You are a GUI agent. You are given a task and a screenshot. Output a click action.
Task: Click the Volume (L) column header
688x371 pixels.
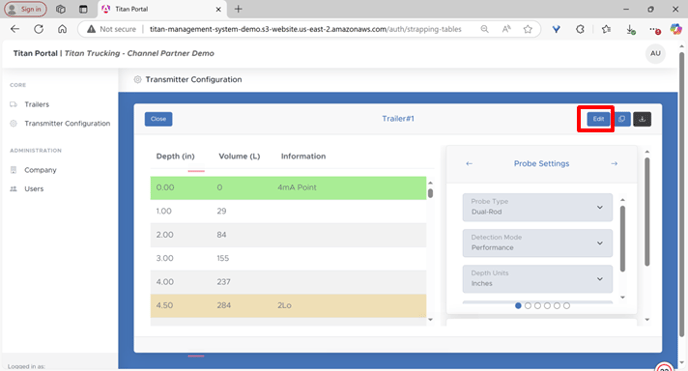(239, 157)
